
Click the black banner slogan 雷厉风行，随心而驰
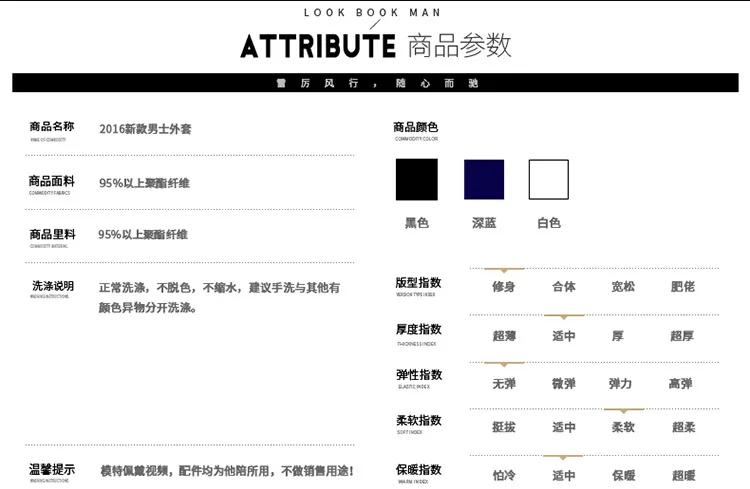pyautogui.click(x=377, y=83)
